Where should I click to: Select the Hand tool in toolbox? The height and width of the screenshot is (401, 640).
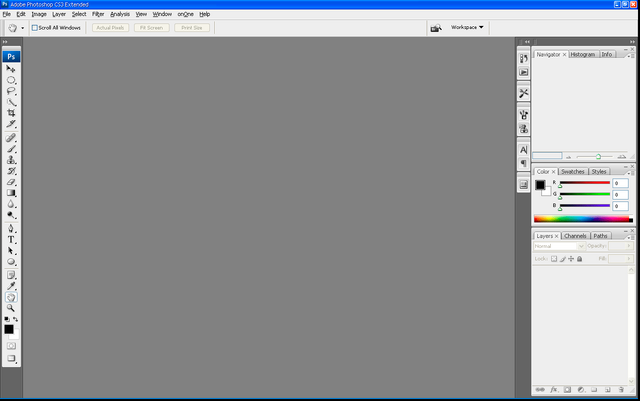[11, 297]
